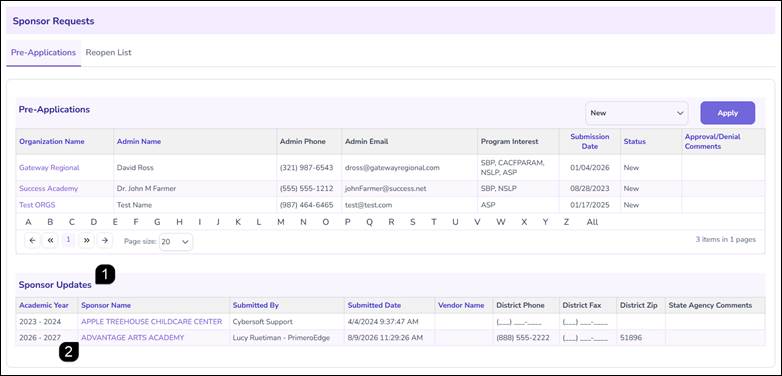Go to the first page arrow

pyautogui.click(x=32, y=240)
